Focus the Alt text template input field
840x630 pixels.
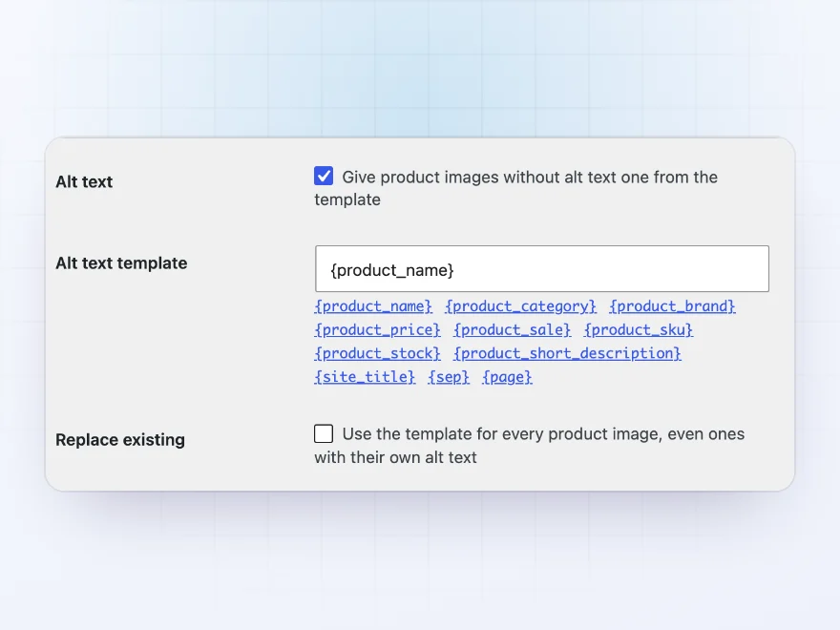542,269
